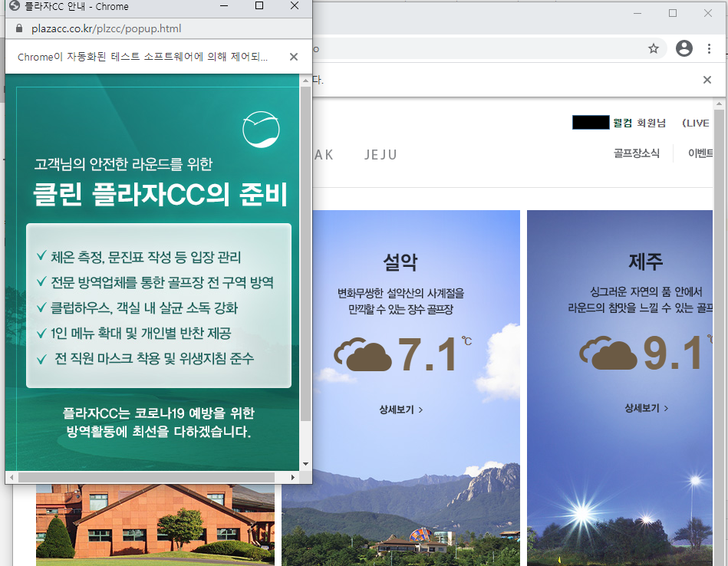Click the 설악 card title
Image resolution: width=728 pixels, height=566 pixels.
tap(400, 262)
